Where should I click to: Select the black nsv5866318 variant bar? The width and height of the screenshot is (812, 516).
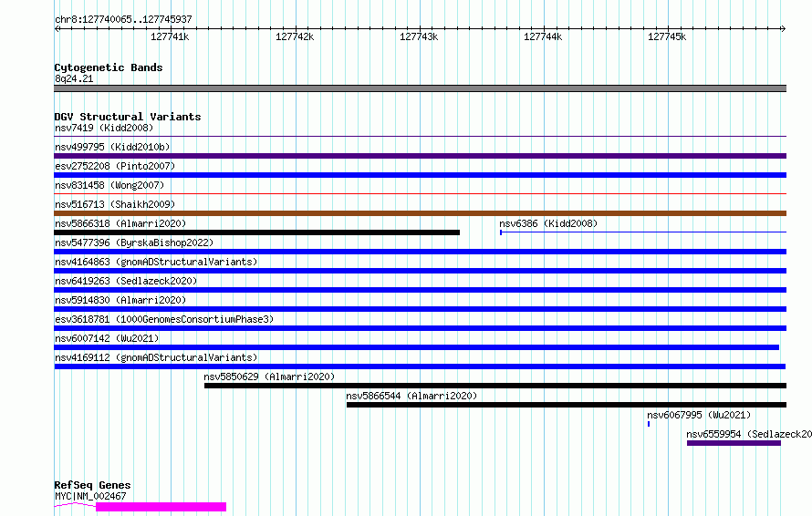click(256, 232)
